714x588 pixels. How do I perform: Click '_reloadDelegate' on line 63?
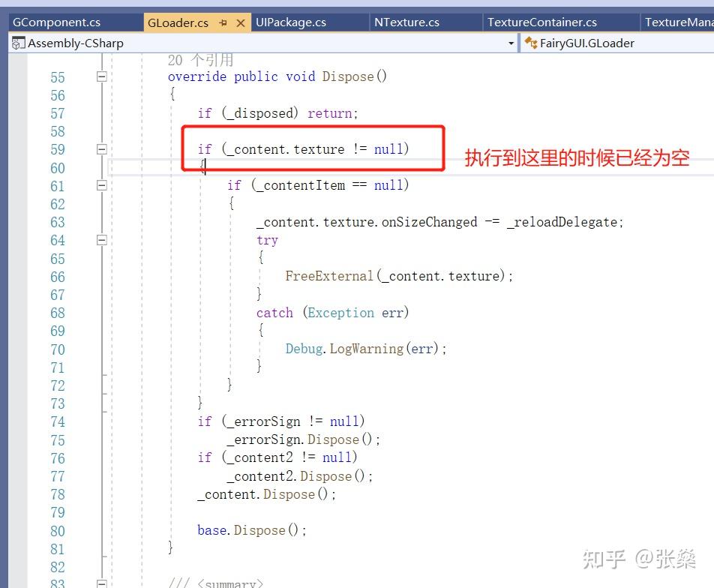click(562, 222)
